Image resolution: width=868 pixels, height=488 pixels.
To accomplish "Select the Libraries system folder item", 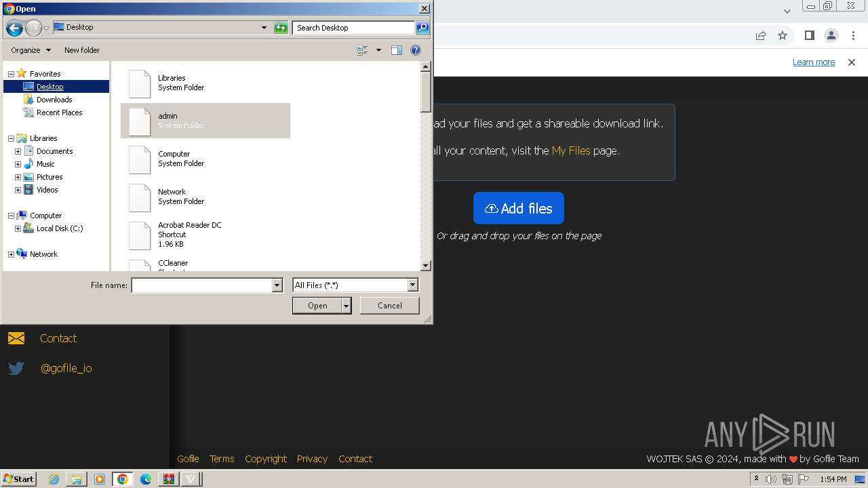I will click(205, 83).
